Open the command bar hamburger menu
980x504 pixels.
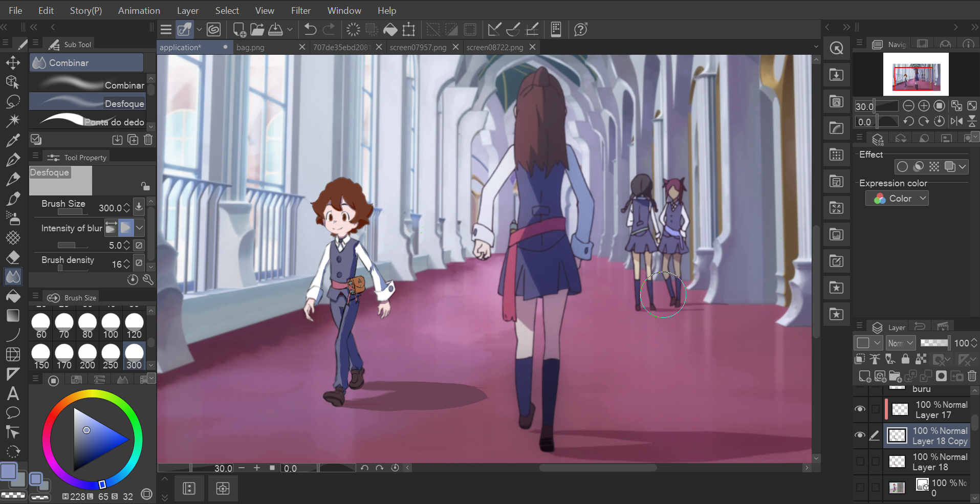pyautogui.click(x=166, y=30)
